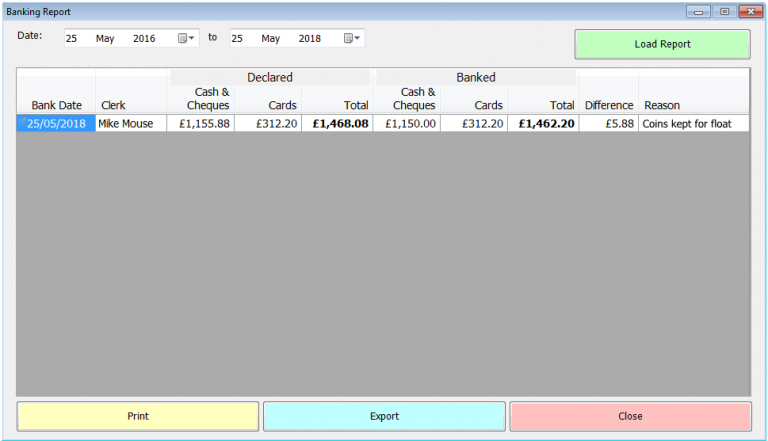
Task: Select the end date day field
Action: pyautogui.click(x=237, y=39)
